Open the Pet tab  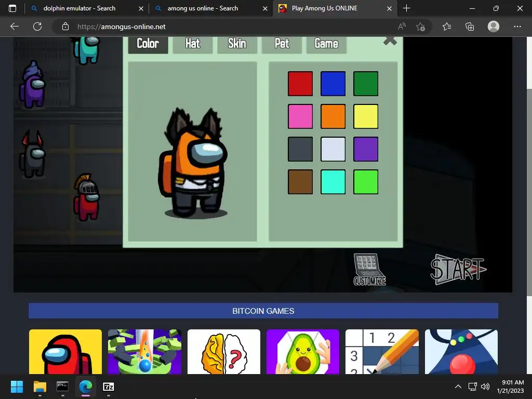(282, 45)
